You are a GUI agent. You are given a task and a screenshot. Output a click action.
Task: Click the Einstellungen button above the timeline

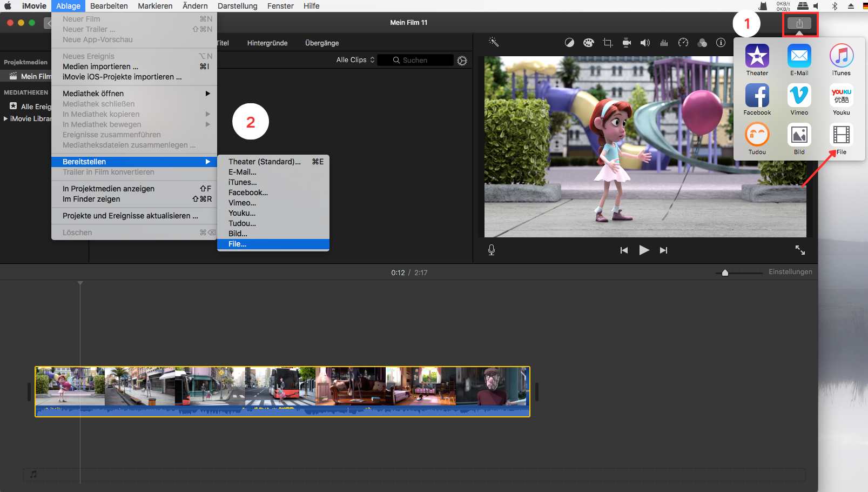pos(790,272)
